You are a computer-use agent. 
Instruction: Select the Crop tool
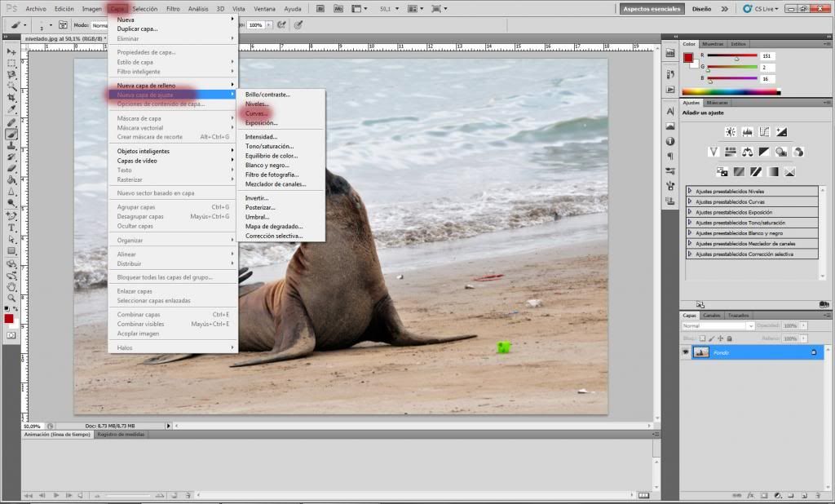(11, 98)
